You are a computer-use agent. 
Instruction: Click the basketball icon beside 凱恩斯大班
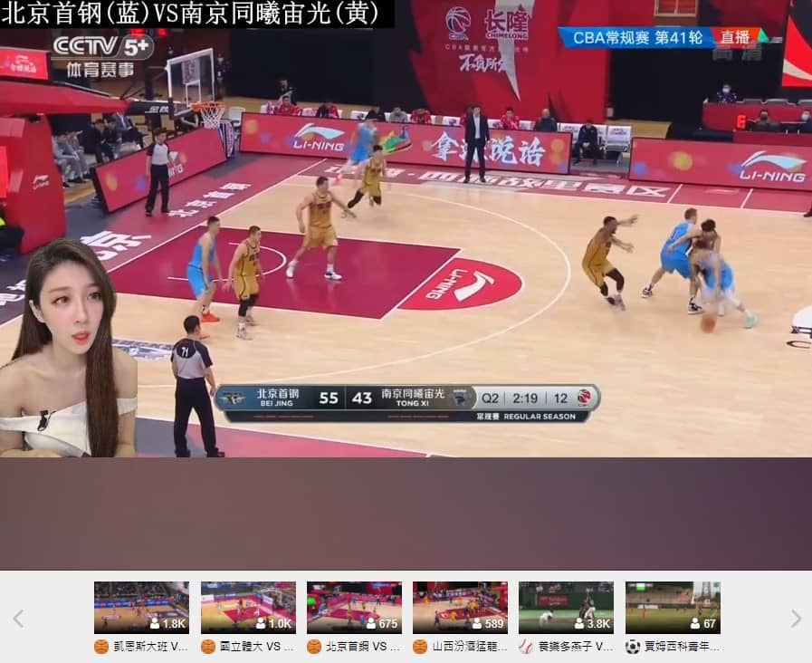point(101,647)
